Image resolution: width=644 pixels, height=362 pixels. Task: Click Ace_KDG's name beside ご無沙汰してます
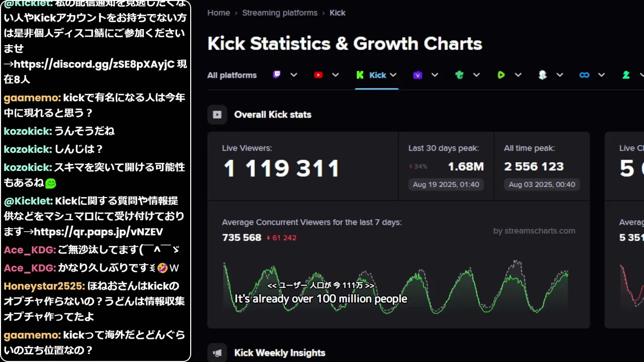tap(29, 249)
